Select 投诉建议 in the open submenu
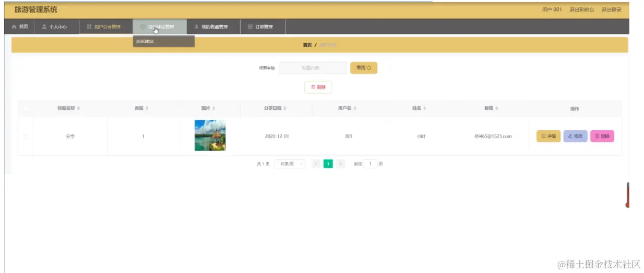The image size is (644, 273). coord(164,41)
